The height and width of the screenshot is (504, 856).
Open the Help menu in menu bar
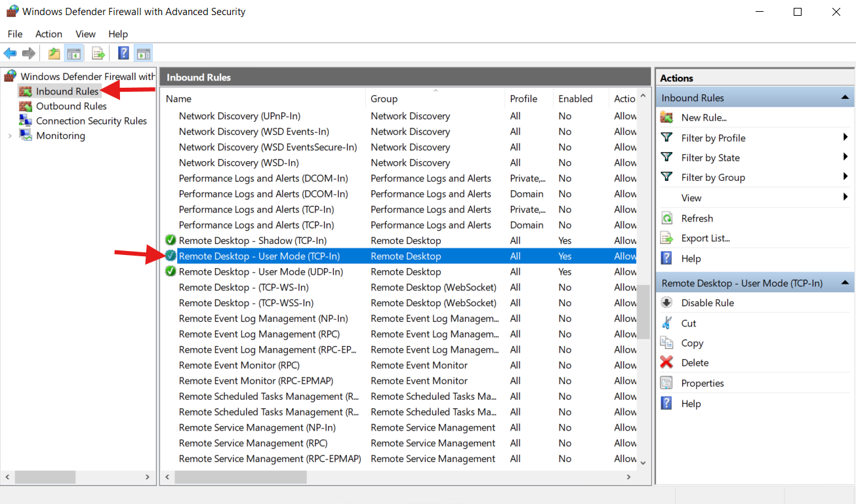point(118,33)
